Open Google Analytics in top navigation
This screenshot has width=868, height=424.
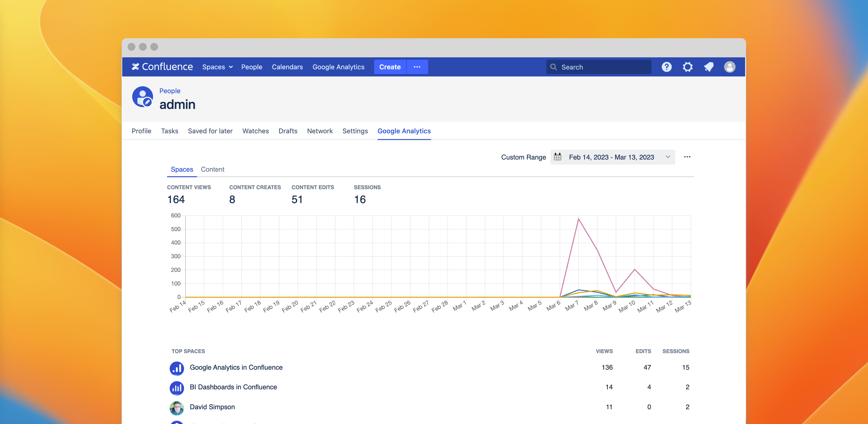point(338,67)
